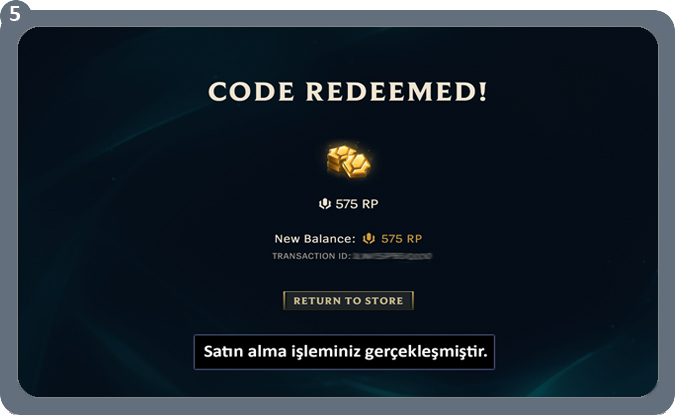Click the gold RP icon after New Balance
Screen dimensions: 677x417
click(369, 238)
